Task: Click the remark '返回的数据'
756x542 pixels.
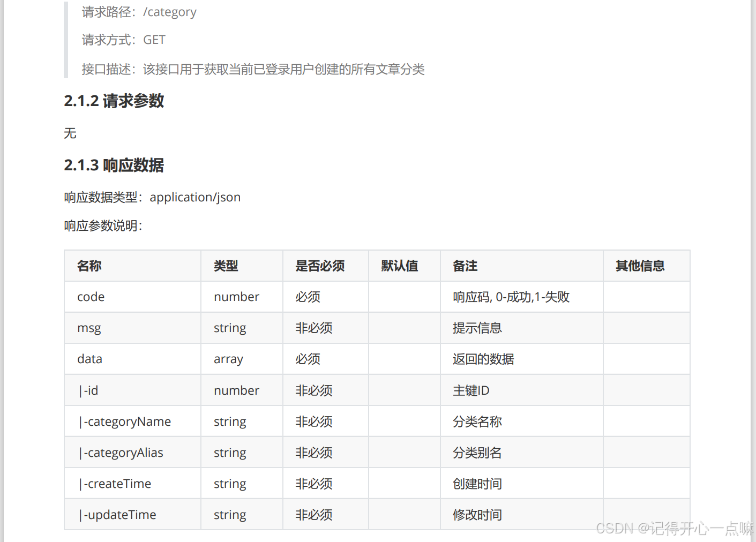Action: 483,359
